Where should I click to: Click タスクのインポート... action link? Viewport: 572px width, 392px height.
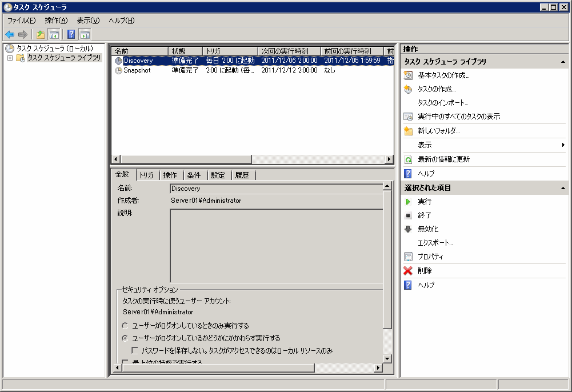tap(443, 103)
